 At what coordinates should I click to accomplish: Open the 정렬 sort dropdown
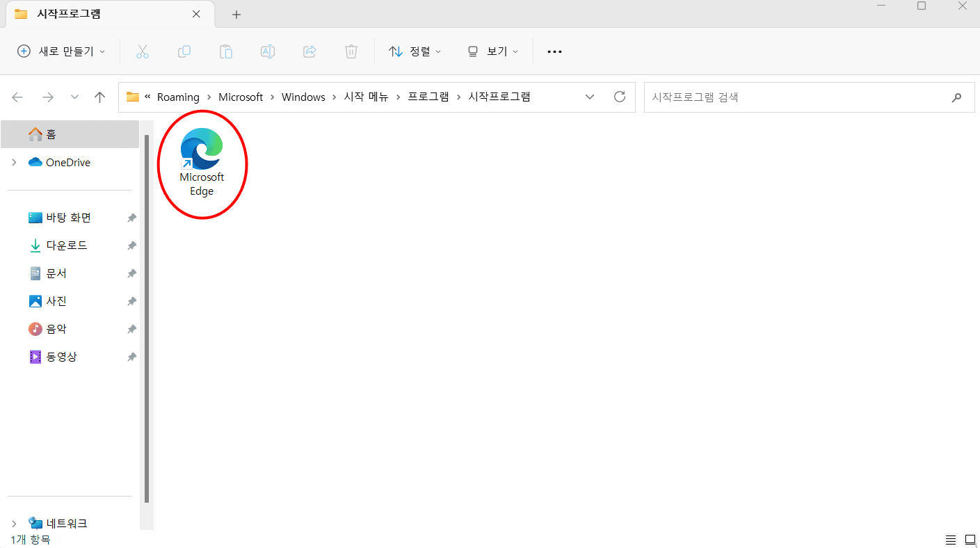[415, 51]
